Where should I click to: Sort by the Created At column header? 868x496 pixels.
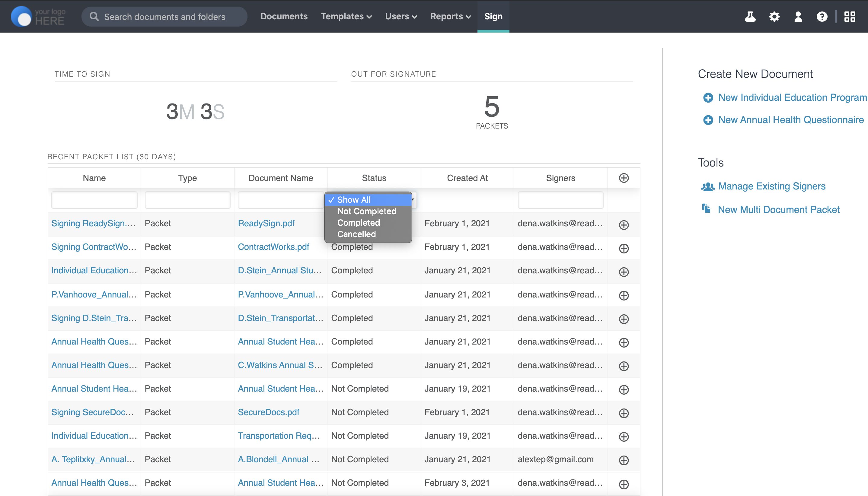point(467,178)
